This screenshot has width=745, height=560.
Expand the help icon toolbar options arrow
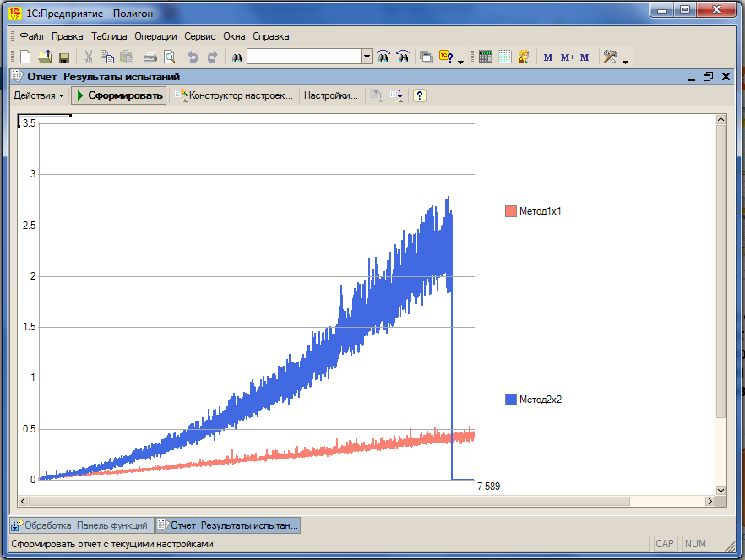coord(461,62)
